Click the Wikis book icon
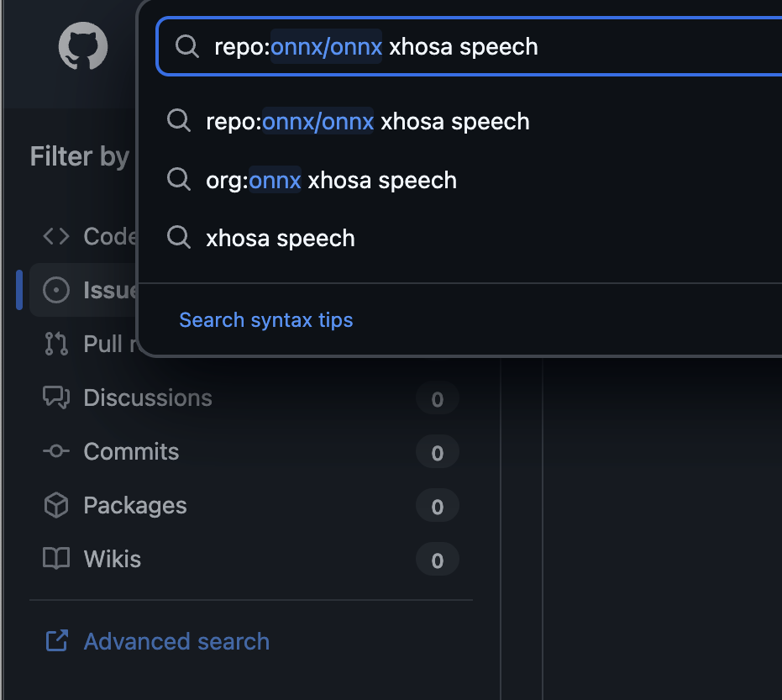Viewport: 782px width, 700px height. tap(56, 559)
